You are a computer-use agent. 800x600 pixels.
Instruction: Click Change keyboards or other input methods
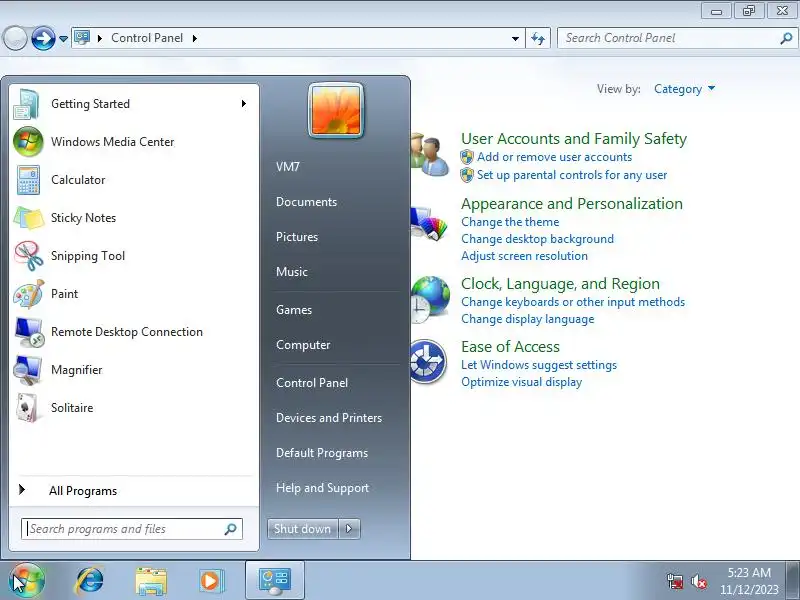[x=572, y=302]
